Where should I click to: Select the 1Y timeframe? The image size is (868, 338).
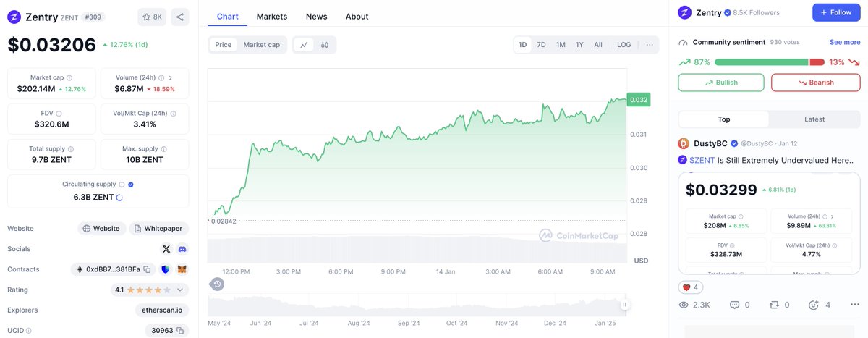(579, 45)
